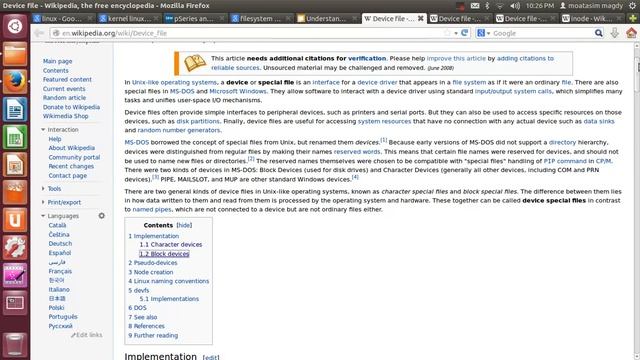This screenshot has width=640, height=360.
Task: Switch to the filesystem tab
Action: coord(261,18)
